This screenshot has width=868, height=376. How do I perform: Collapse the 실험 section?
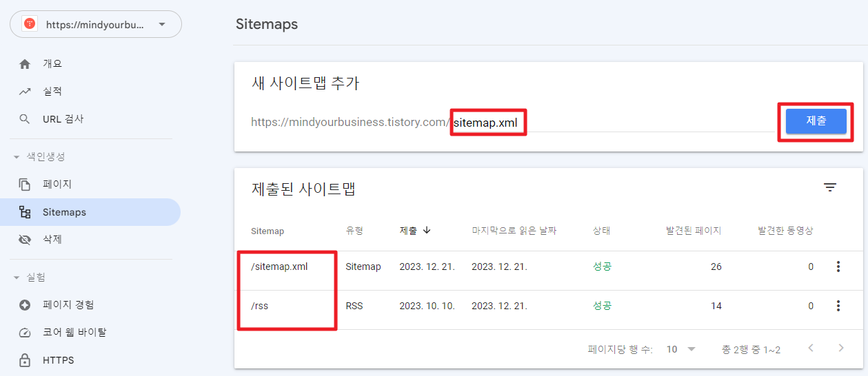(x=17, y=278)
